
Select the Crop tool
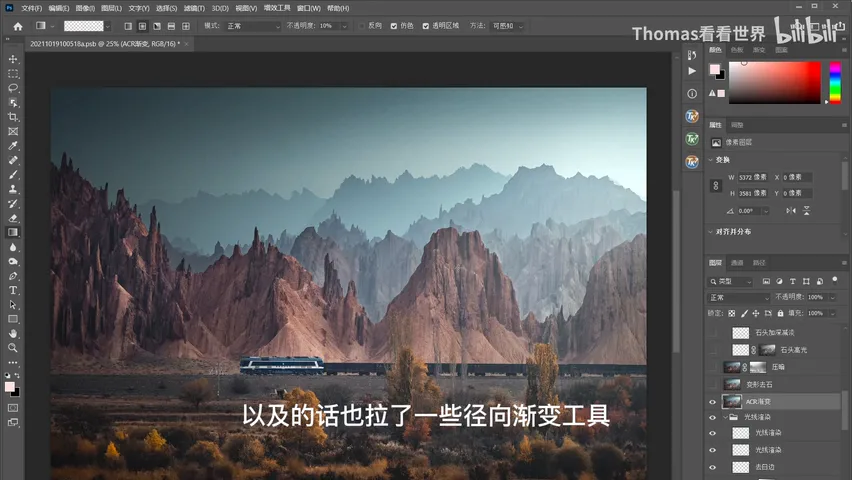(x=13, y=117)
